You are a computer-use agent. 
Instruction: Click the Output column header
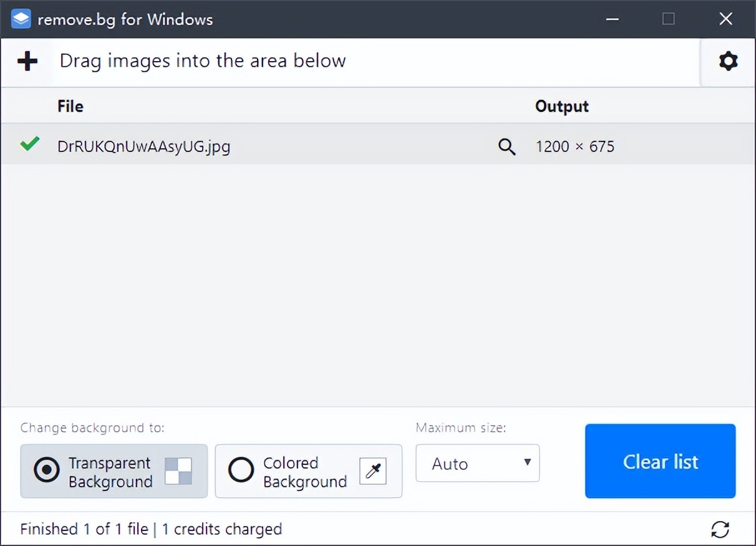[562, 107]
